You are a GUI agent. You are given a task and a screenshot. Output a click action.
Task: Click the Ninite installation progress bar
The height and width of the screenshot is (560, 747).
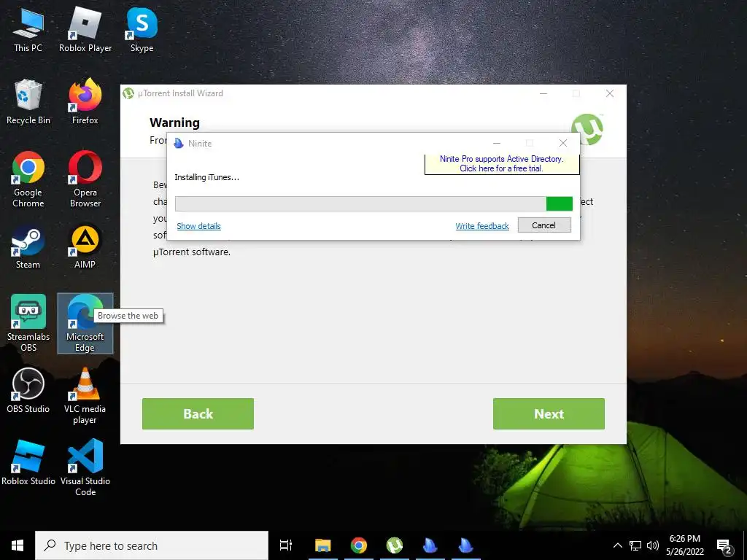pos(374,203)
